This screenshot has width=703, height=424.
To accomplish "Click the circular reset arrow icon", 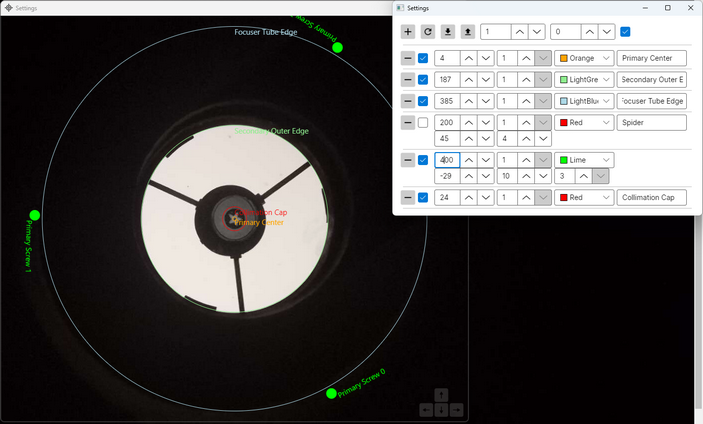I will (x=427, y=32).
